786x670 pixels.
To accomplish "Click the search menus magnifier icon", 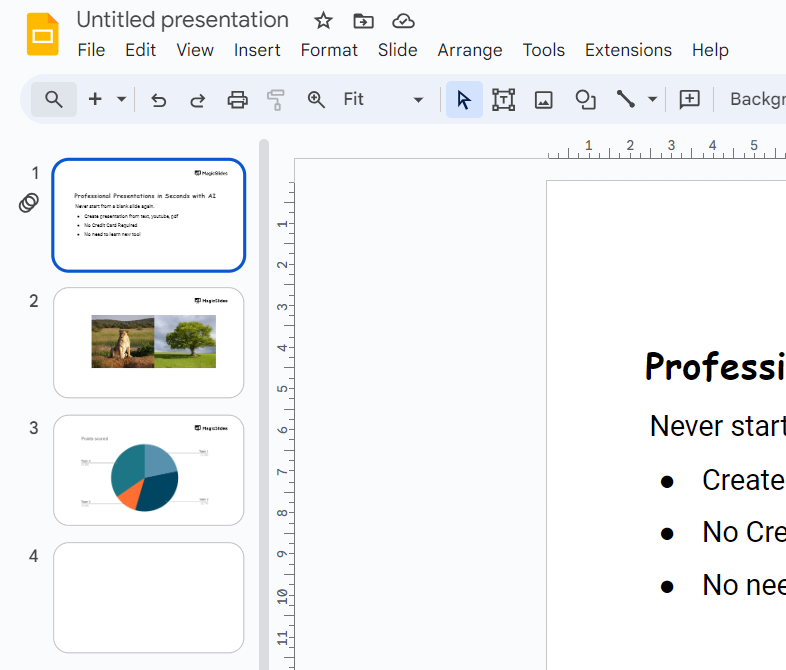I will pyautogui.click(x=54, y=99).
